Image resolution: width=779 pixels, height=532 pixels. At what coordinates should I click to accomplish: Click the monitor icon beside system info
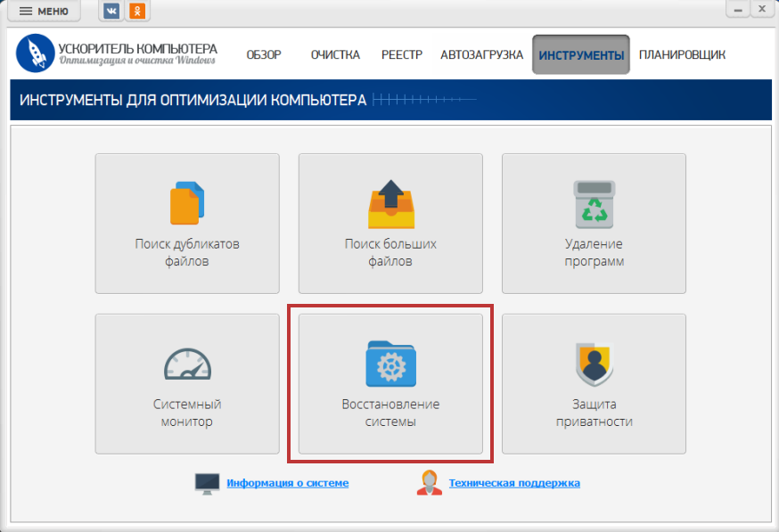click(207, 484)
